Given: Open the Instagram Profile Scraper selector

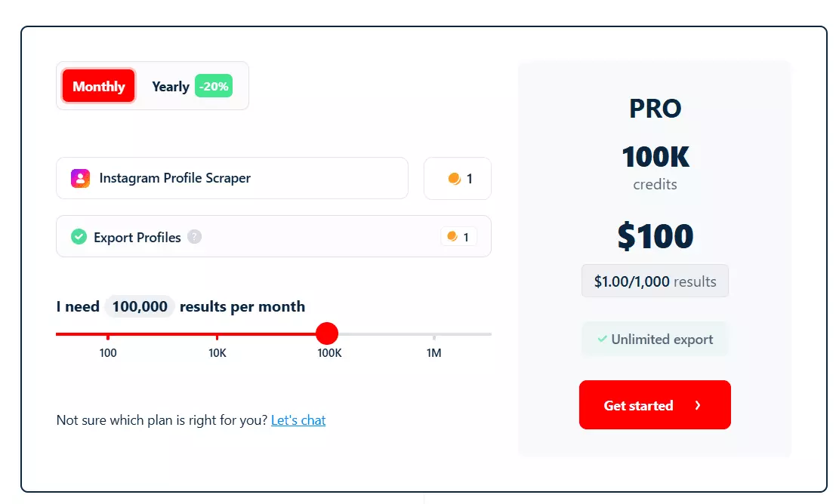Looking at the screenshot, I should pos(232,178).
